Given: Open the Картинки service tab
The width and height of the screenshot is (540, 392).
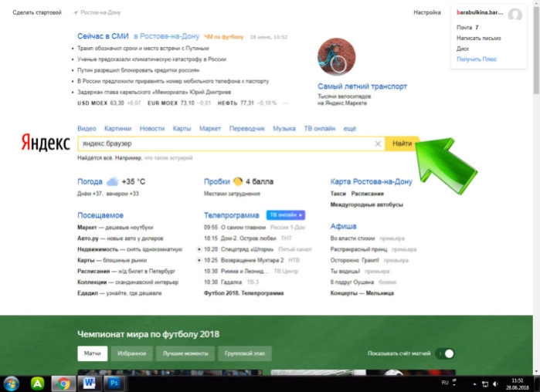Looking at the screenshot, I should point(117,129).
